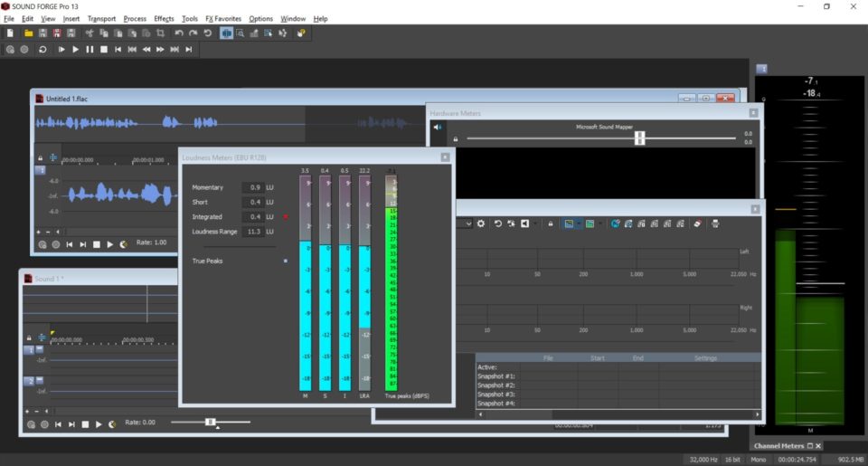Click the Integrated loudness value field
This screenshot has width=868, height=466.
point(253,216)
